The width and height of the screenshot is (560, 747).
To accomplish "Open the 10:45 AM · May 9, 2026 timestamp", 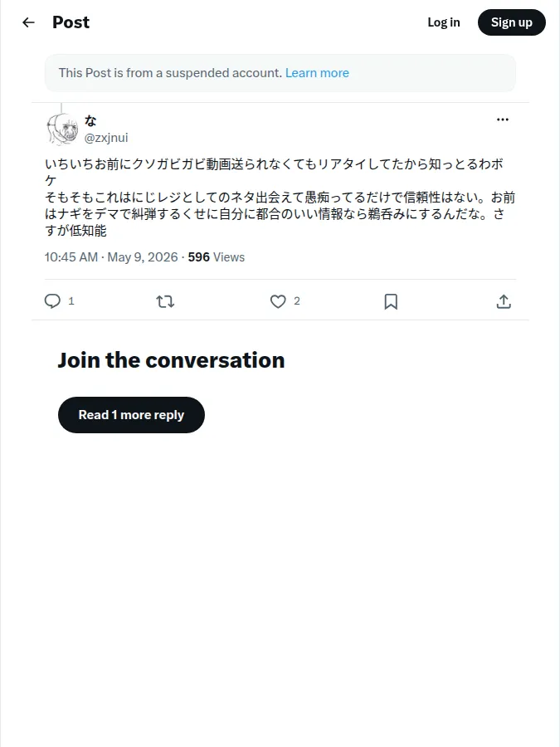I will tap(111, 257).
